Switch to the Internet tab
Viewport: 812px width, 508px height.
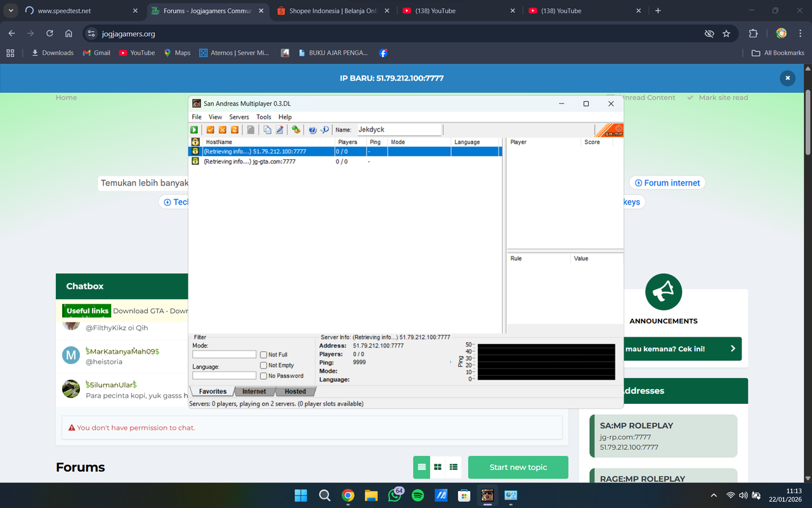[x=254, y=391]
